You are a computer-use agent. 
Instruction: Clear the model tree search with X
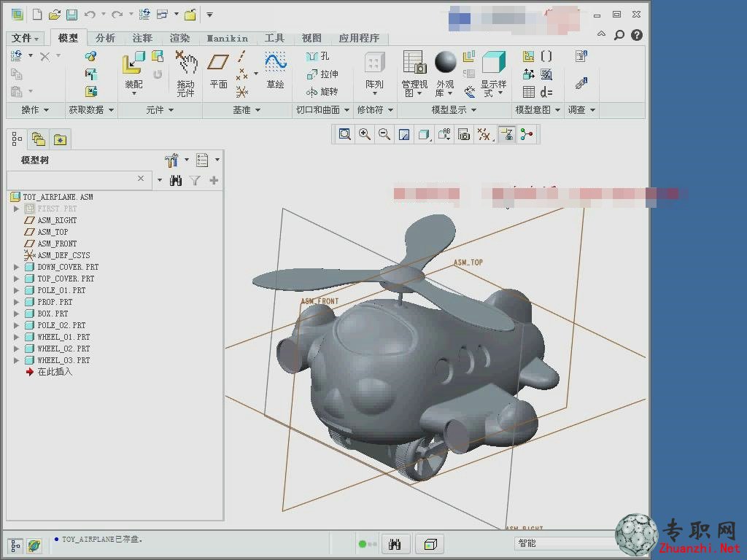pyautogui.click(x=141, y=179)
